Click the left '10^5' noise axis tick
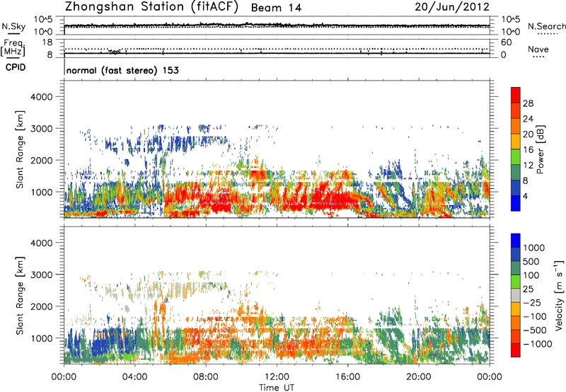This screenshot has width=566, height=392. click(x=43, y=20)
